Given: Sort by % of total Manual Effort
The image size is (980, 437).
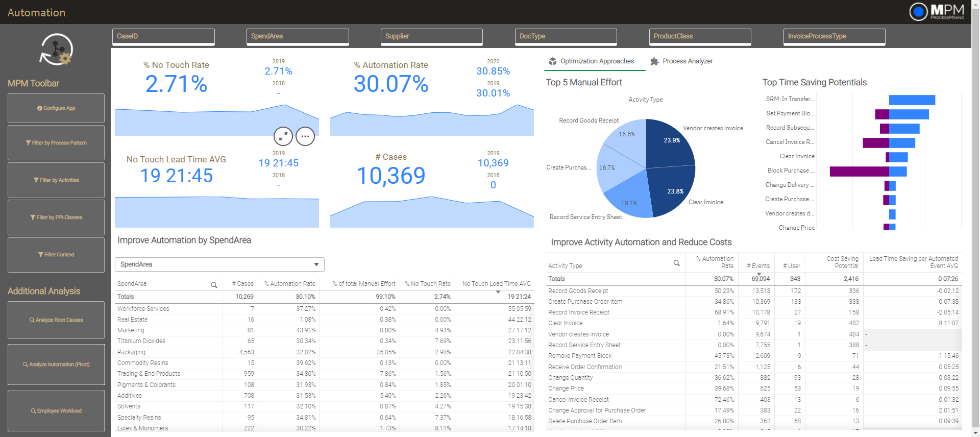Looking at the screenshot, I should click(363, 284).
